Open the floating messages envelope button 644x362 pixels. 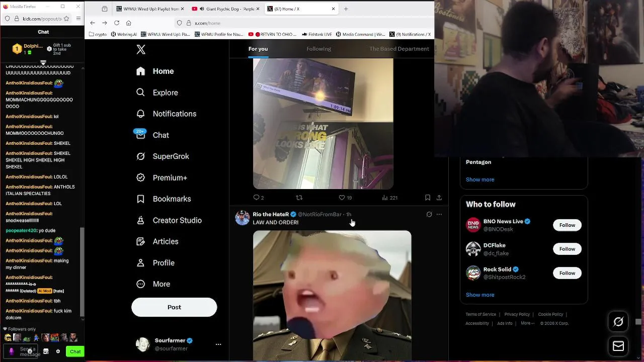coord(618,346)
